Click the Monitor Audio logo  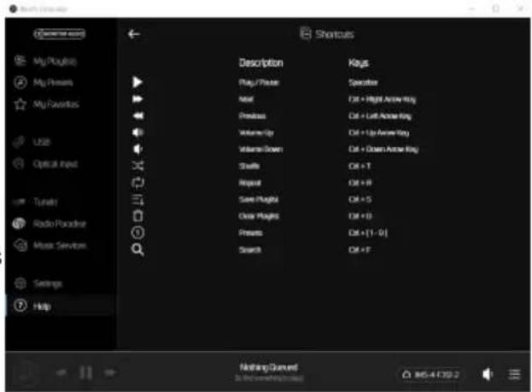(60, 34)
